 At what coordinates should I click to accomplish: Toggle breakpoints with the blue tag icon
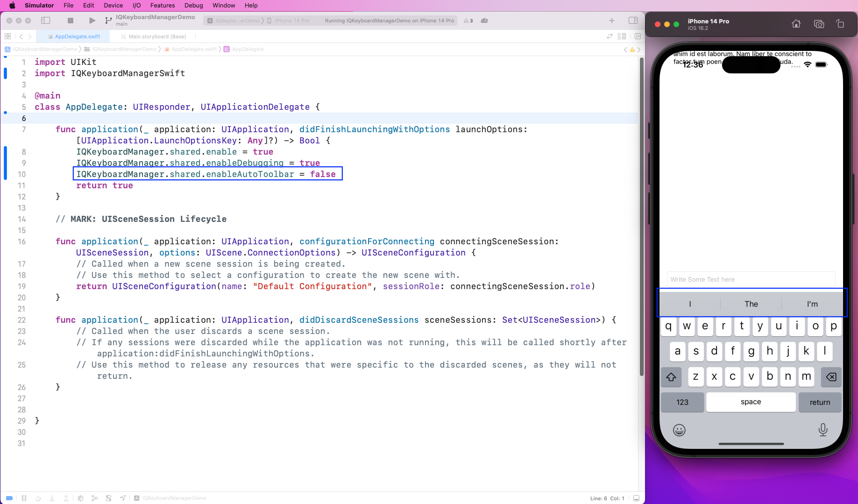(x=9, y=498)
